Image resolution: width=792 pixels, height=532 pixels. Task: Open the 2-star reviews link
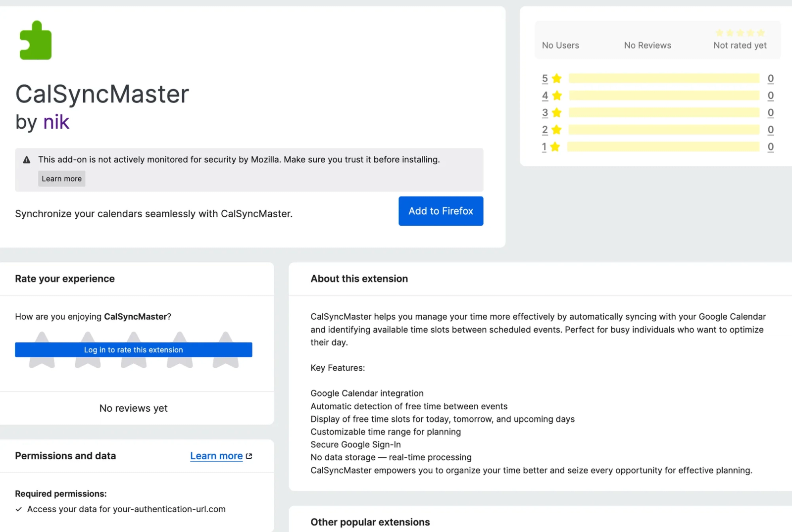[545, 130]
